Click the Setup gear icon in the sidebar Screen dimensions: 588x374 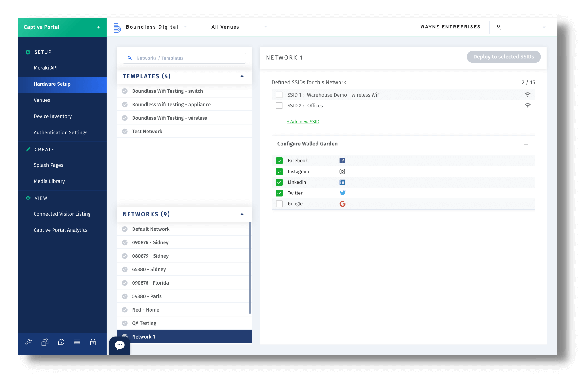coord(28,52)
